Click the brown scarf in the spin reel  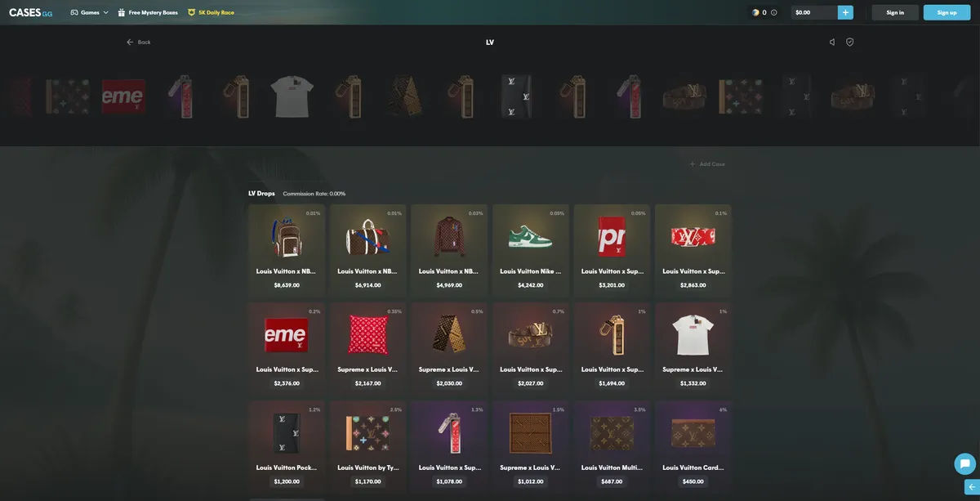(404, 96)
